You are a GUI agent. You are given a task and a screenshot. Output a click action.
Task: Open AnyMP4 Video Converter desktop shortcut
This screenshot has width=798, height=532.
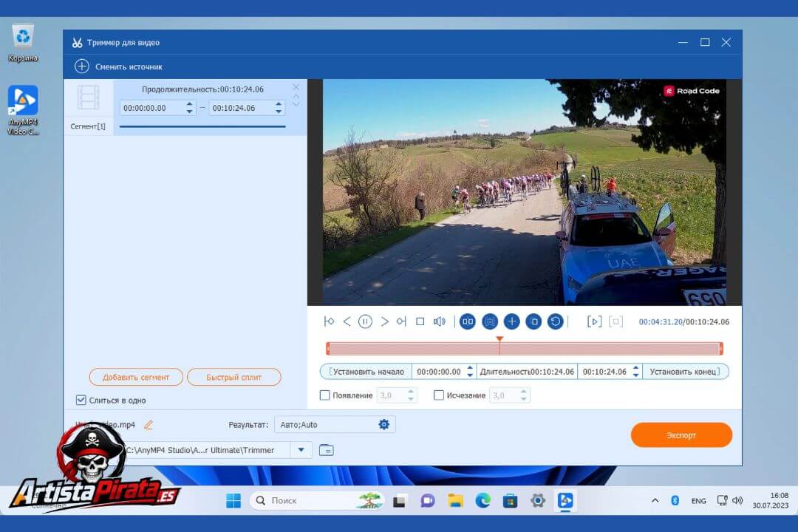tap(23, 109)
